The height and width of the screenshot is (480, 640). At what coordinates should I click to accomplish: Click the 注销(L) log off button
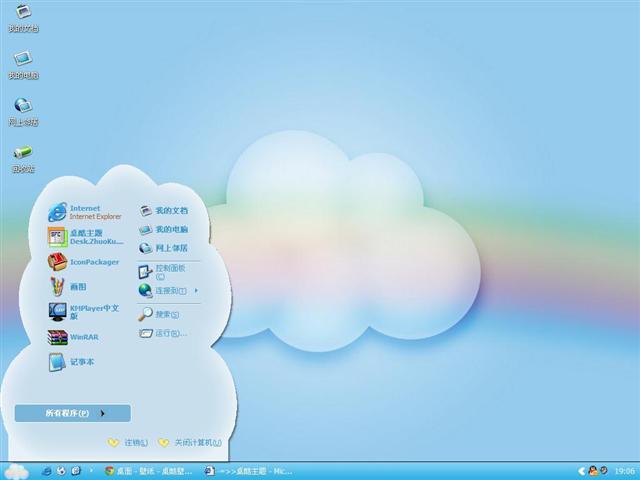click(x=128, y=442)
